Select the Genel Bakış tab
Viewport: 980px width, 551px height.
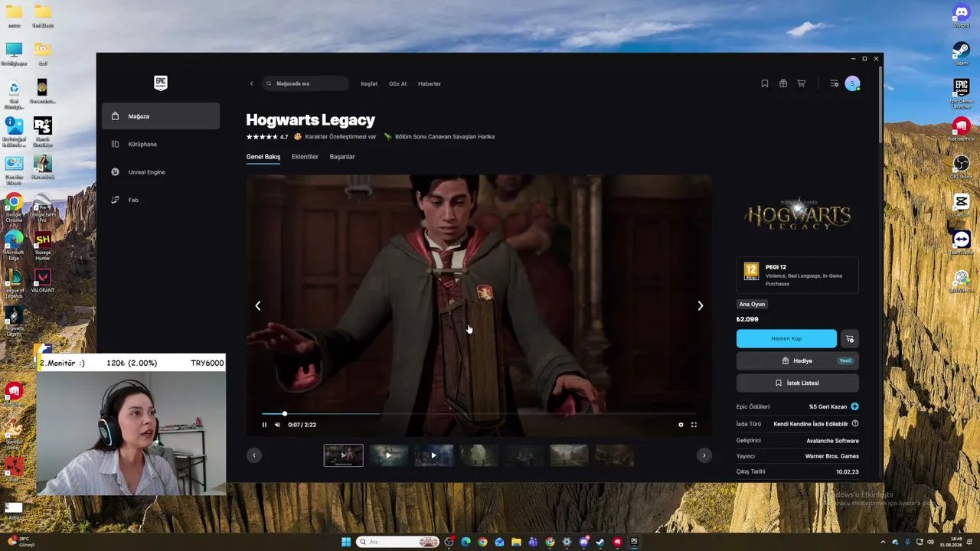(263, 157)
